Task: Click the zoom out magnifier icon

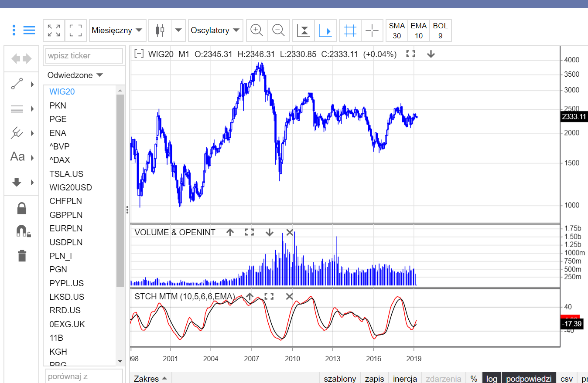Action: coord(278,31)
